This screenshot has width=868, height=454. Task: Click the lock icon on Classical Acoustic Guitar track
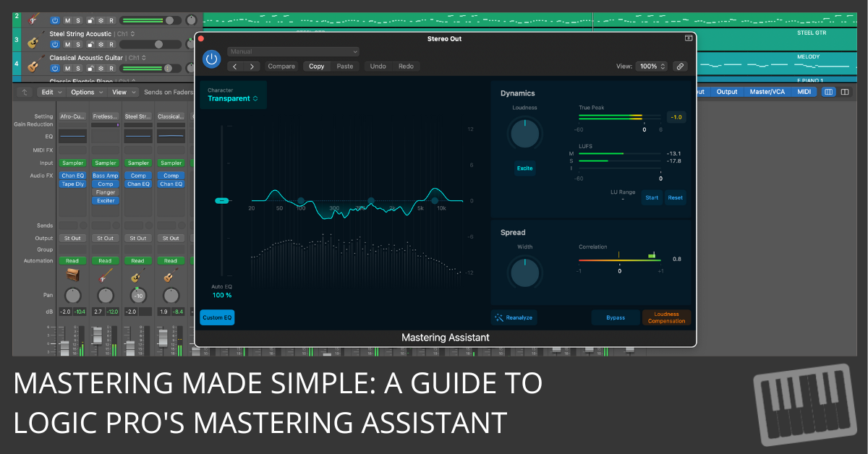90,67
